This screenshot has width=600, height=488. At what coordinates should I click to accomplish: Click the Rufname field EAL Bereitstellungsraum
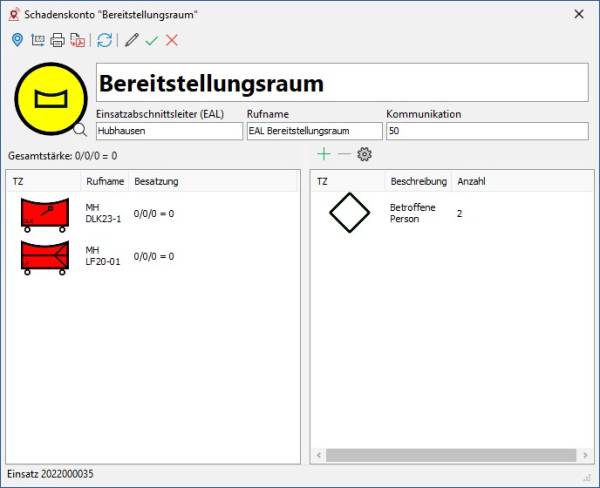pos(315,131)
